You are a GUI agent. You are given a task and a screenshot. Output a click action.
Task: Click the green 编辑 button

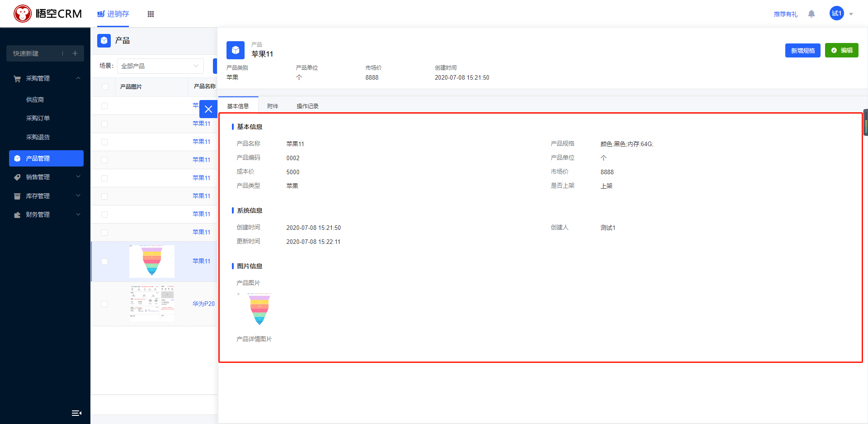pyautogui.click(x=842, y=50)
